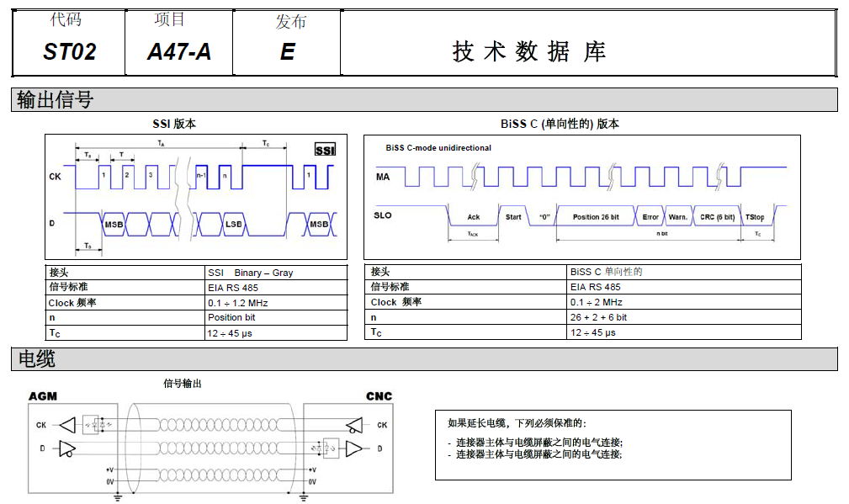849x504 pixels.
Task: Click the ground symbol below AGM 0V
Action: 117,496
